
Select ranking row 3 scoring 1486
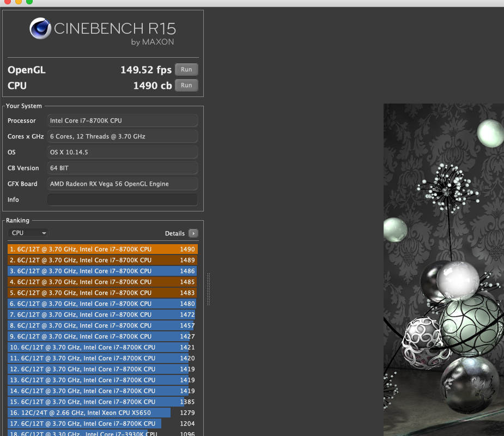pyautogui.click(x=102, y=271)
